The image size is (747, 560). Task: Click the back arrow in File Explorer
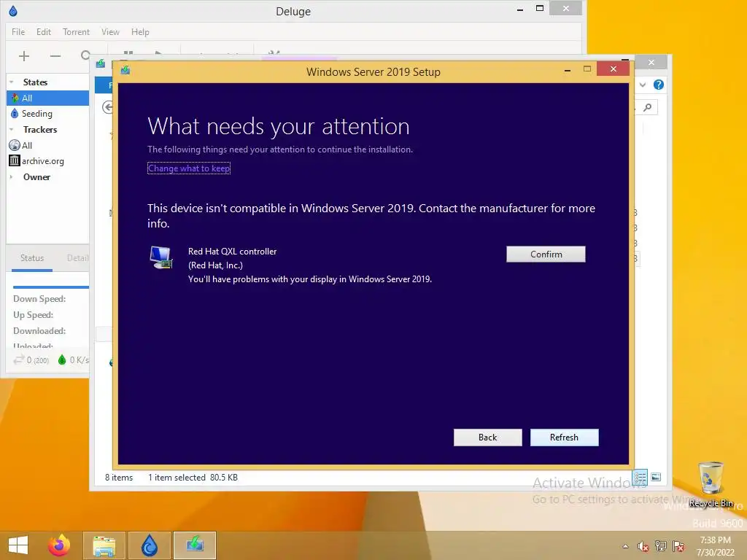click(108, 108)
